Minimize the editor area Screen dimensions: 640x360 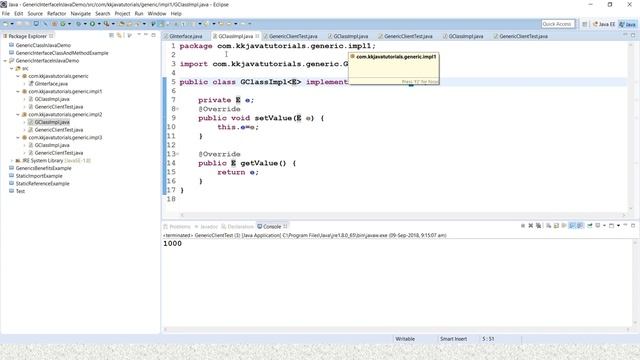(x=625, y=35)
